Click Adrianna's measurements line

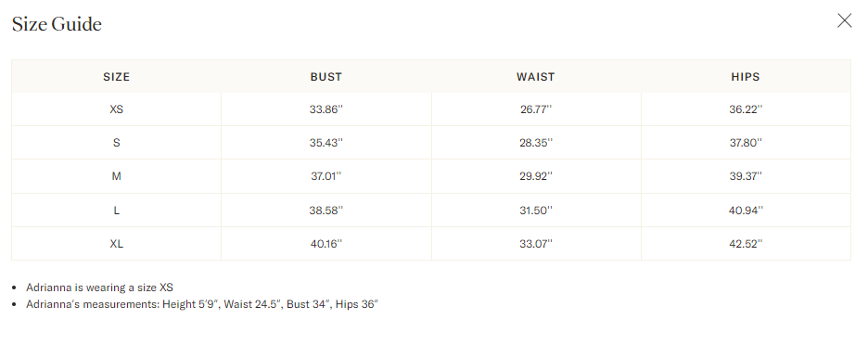202,304
